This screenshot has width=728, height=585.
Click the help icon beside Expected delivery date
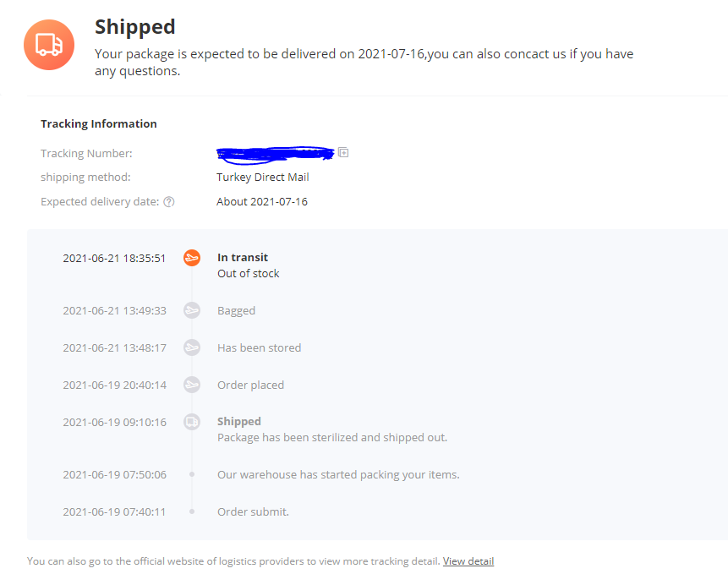[x=169, y=202]
